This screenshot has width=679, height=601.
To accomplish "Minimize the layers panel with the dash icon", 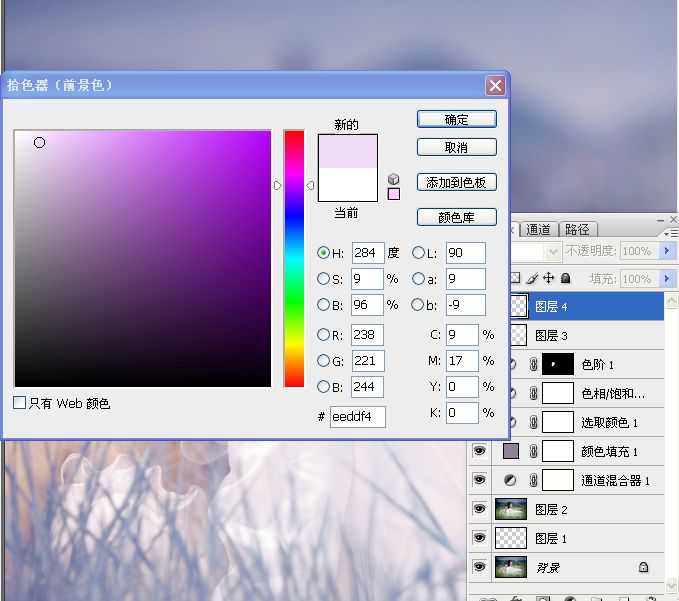I will (x=660, y=220).
